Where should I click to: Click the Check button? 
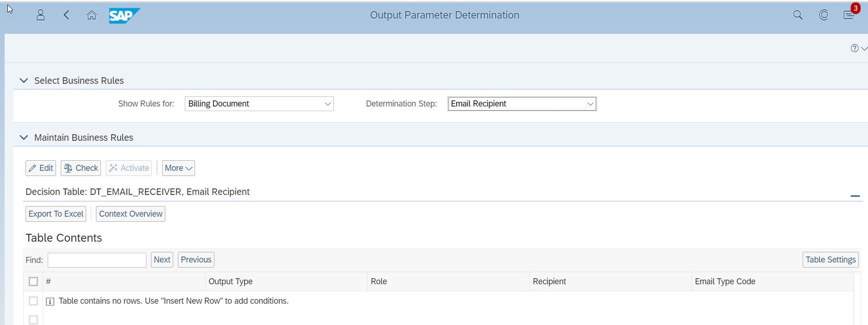click(x=81, y=168)
